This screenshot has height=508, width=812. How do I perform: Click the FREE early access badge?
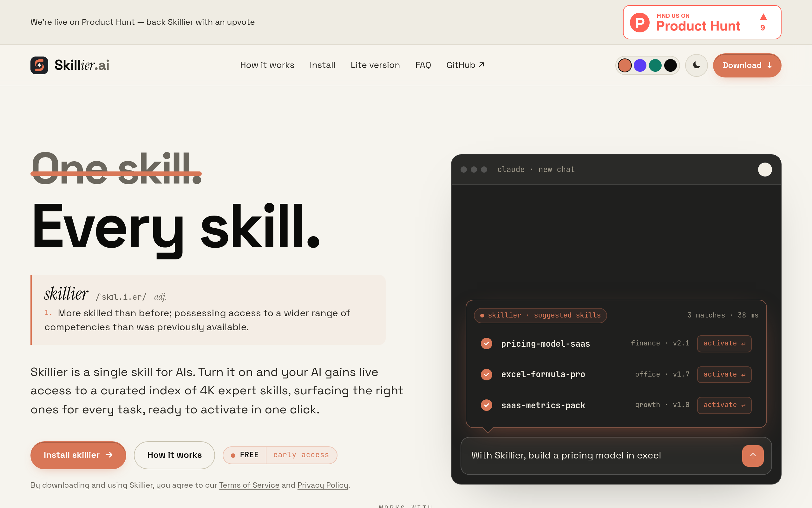pyautogui.click(x=280, y=455)
